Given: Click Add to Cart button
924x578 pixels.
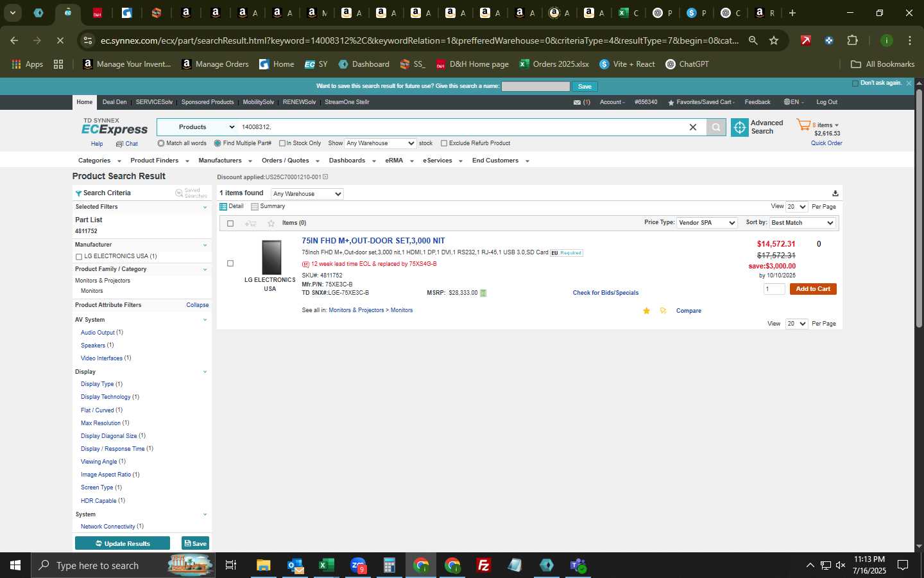Looking at the screenshot, I should click(x=813, y=289).
